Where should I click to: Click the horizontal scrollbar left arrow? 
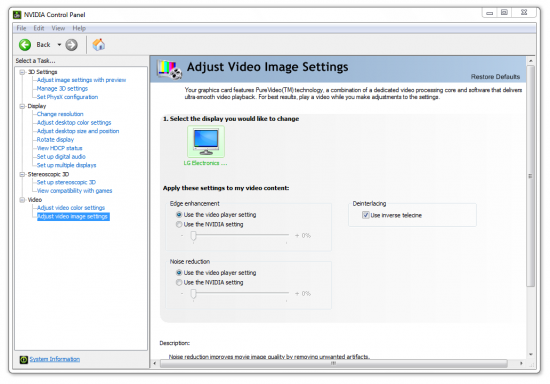[155, 363]
